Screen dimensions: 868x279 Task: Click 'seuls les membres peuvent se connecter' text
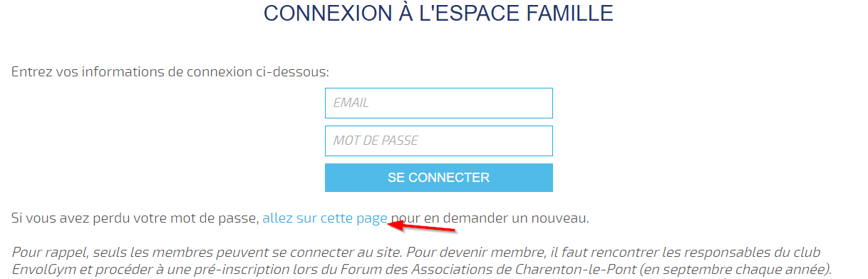211,253
